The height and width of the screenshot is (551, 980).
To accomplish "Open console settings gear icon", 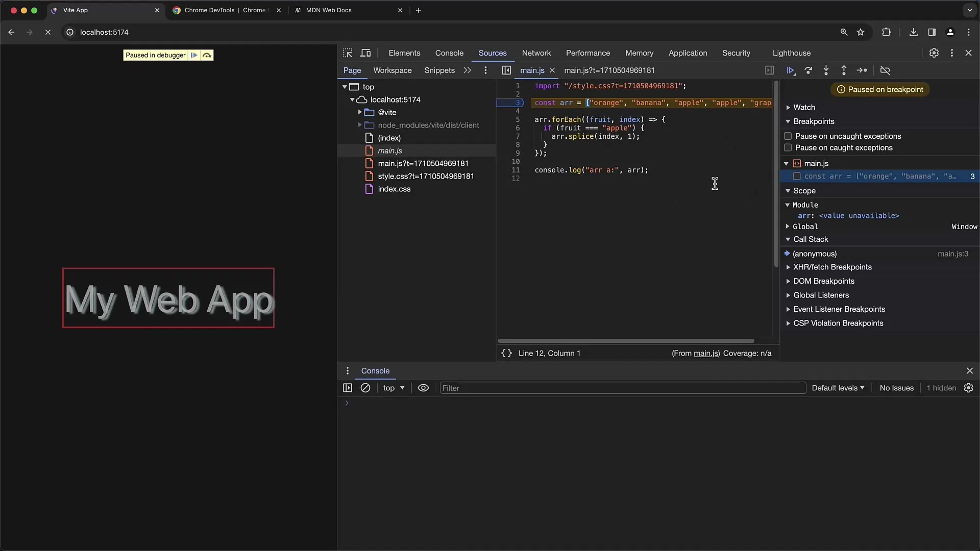I will [x=968, y=388].
